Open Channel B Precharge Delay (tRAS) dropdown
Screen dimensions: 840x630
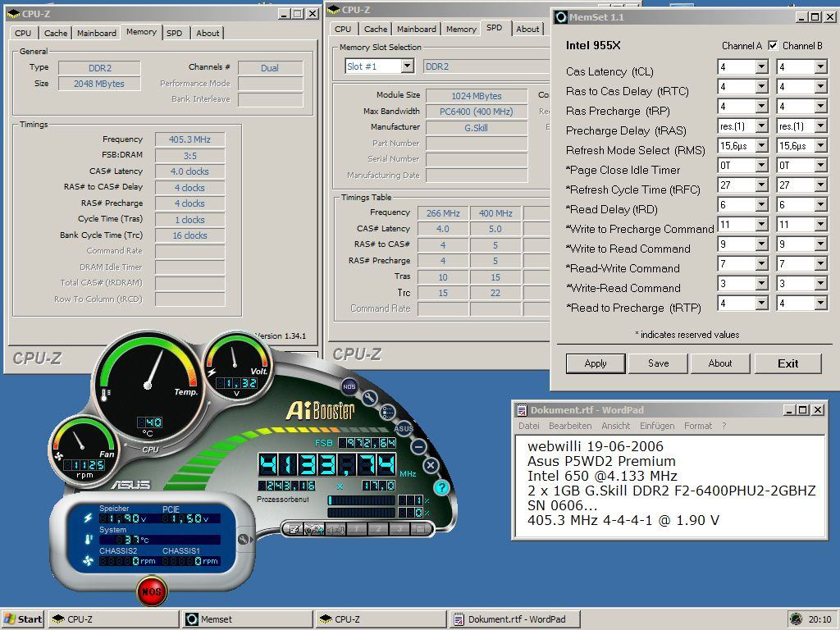click(x=820, y=126)
